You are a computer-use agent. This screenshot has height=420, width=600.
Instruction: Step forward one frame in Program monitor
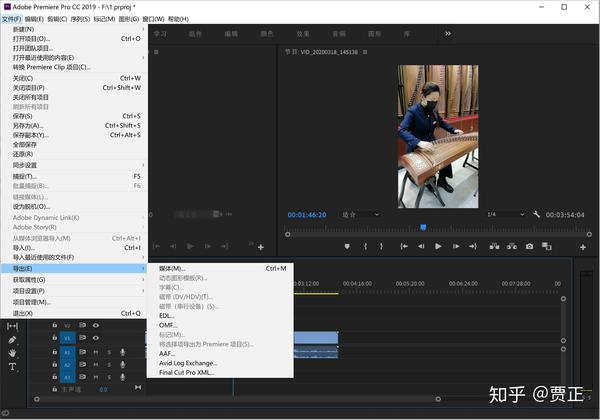pyautogui.click(x=456, y=246)
